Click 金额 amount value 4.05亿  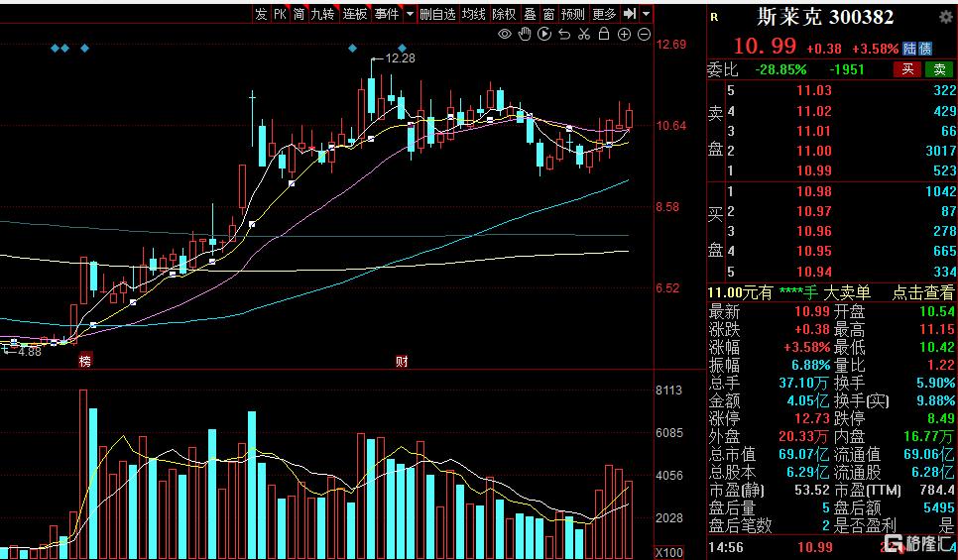(807, 400)
